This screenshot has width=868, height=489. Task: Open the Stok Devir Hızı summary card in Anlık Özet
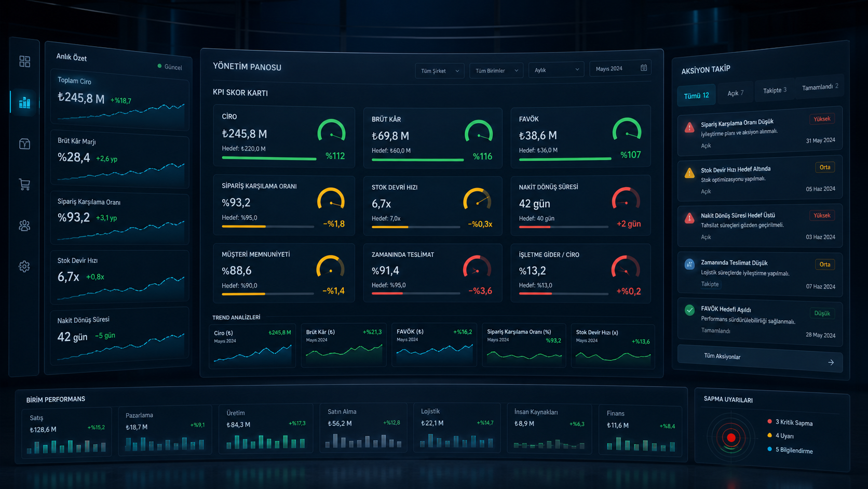tap(120, 276)
